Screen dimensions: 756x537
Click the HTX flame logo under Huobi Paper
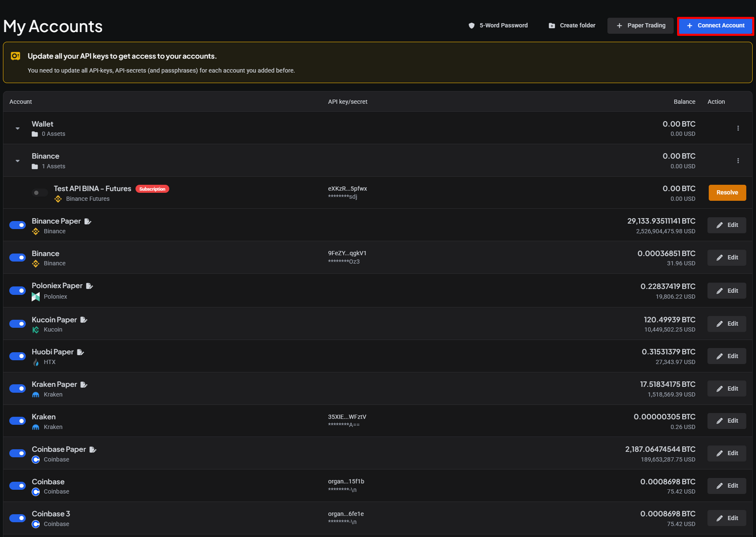pos(36,362)
